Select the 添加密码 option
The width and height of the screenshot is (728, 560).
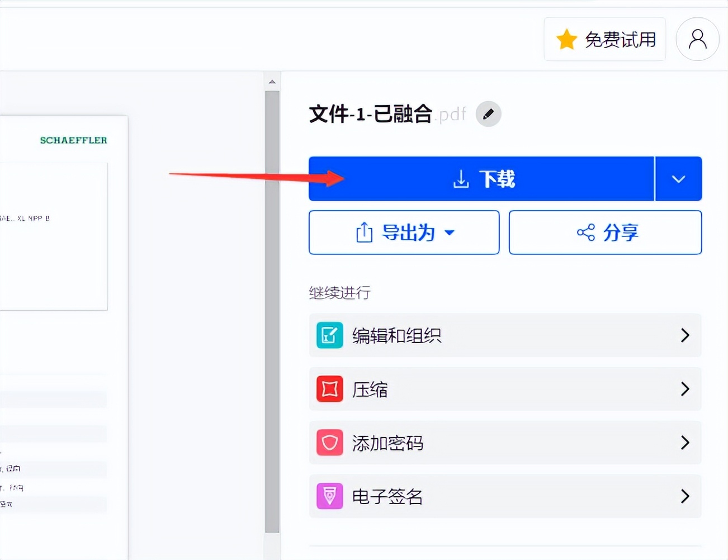click(x=505, y=443)
